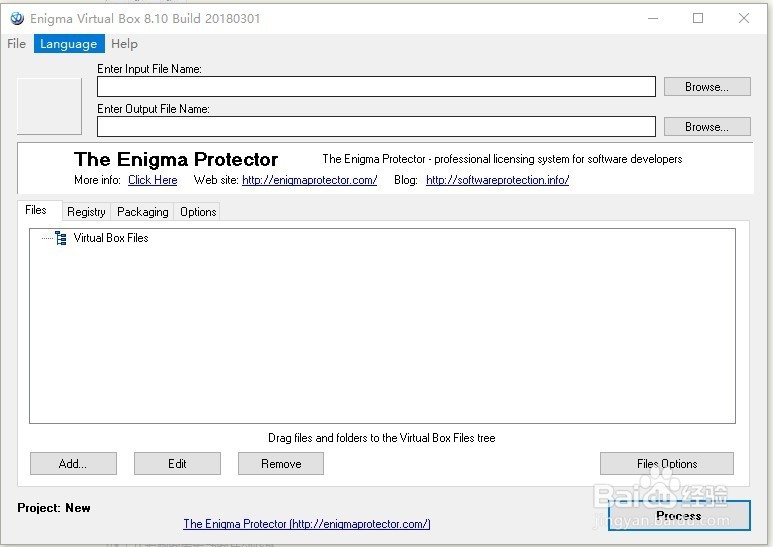773x547 pixels.
Task: Focus the Enter Output File Name field
Action: pyautogui.click(x=376, y=127)
